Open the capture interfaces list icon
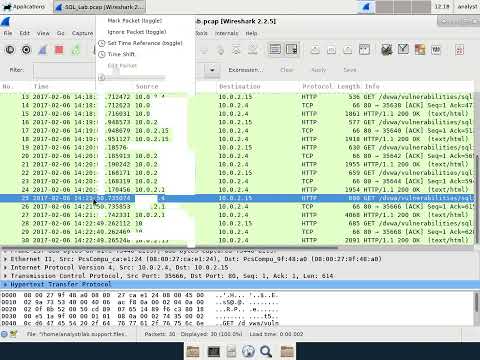Viewport: 480px width, 360px height. click(10, 50)
